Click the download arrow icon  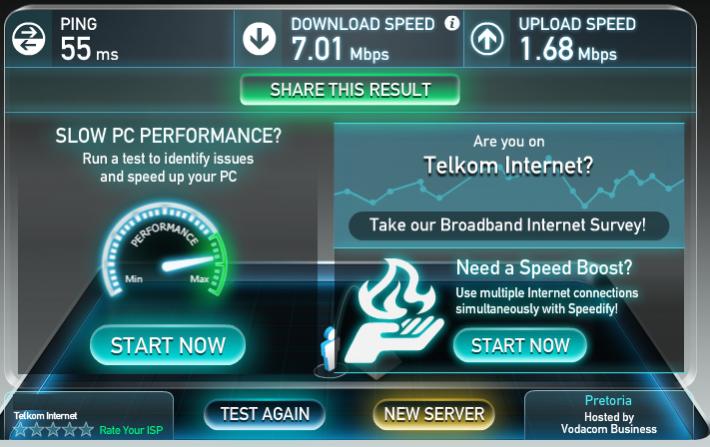(x=259, y=39)
